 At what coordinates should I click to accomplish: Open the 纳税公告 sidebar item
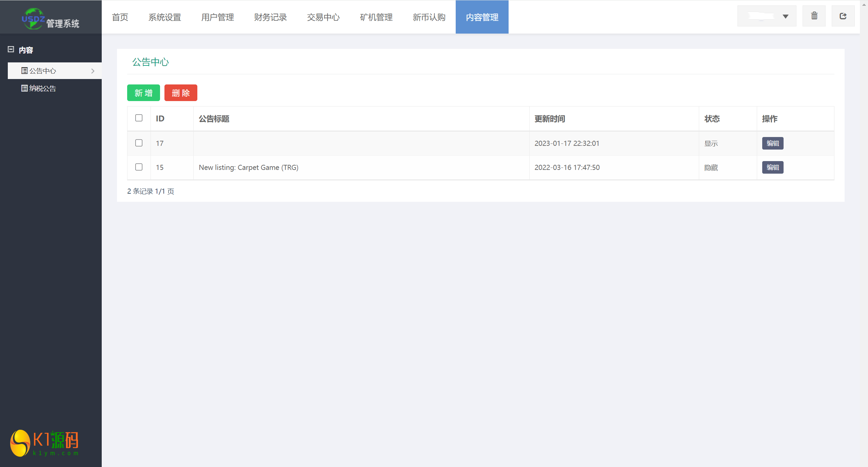[43, 89]
